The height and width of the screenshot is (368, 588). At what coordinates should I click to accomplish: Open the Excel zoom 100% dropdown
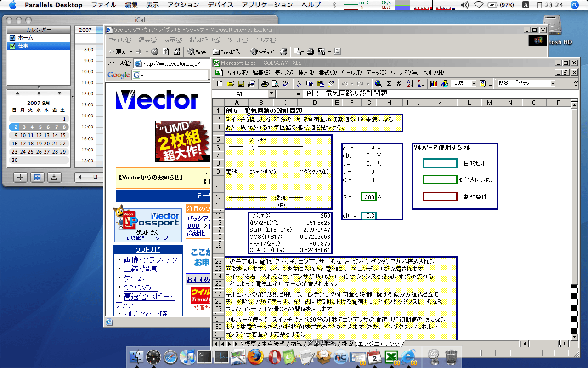(x=474, y=83)
